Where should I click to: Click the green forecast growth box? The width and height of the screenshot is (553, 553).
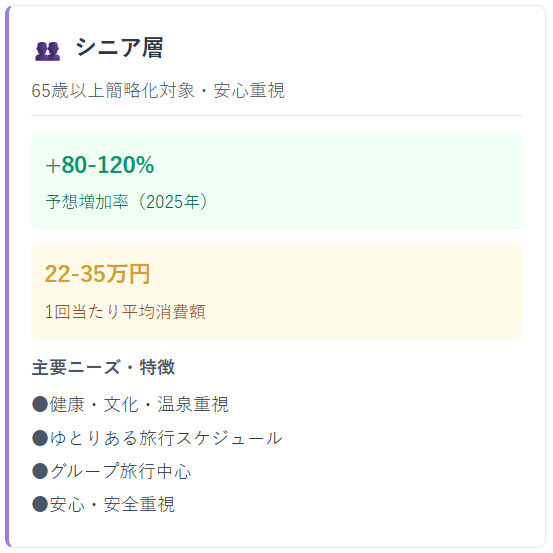[276, 182]
